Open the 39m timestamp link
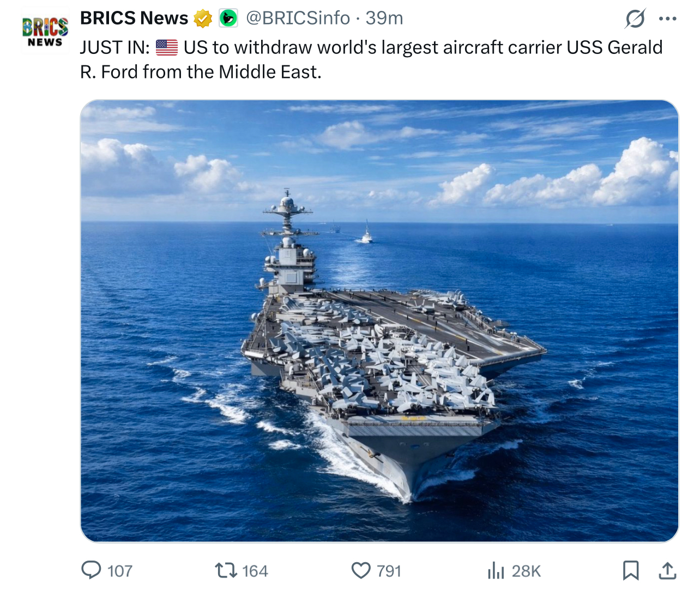The width and height of the screenshot is (700, 590). tap(384, 18)
